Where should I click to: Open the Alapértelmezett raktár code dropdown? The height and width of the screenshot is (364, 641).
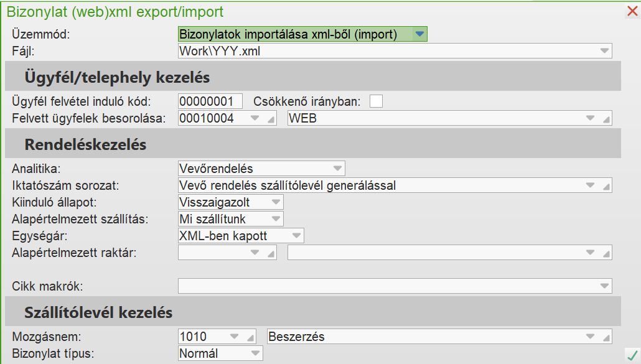255,253
